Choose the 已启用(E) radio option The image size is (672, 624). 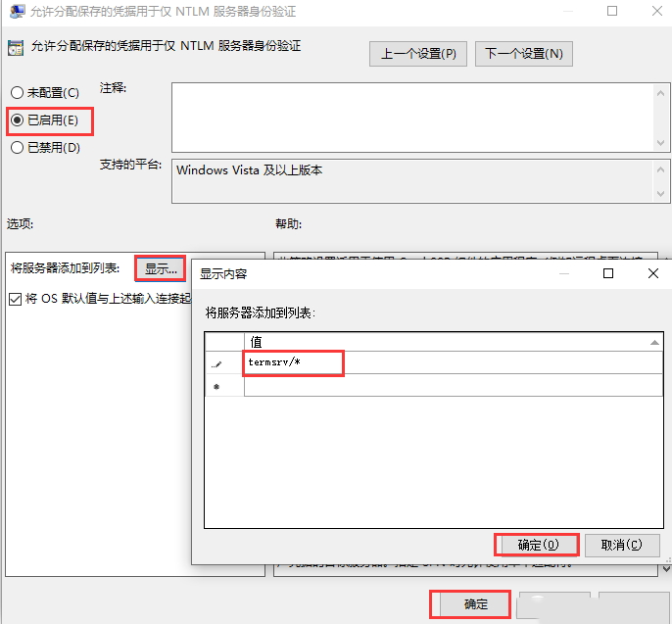click(x=45, y=120)
